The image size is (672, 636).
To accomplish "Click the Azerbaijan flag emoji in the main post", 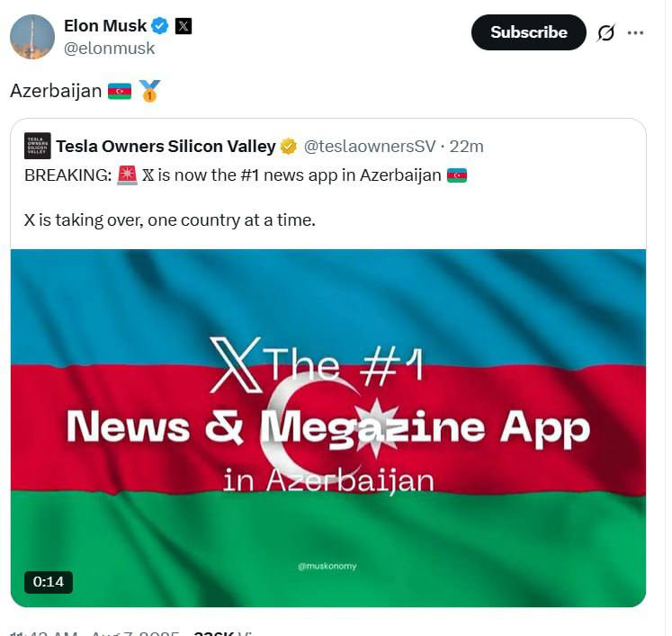I will click(120, 91).
